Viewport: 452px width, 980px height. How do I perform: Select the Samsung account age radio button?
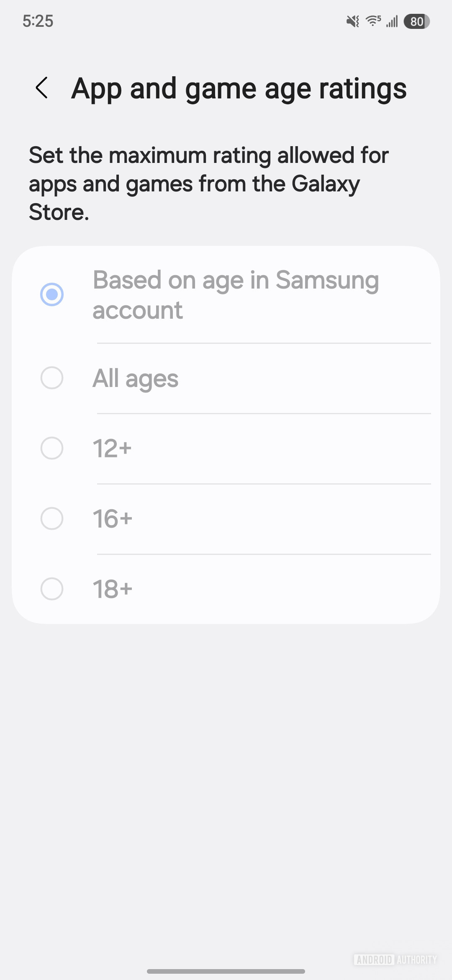coord(52,294)
